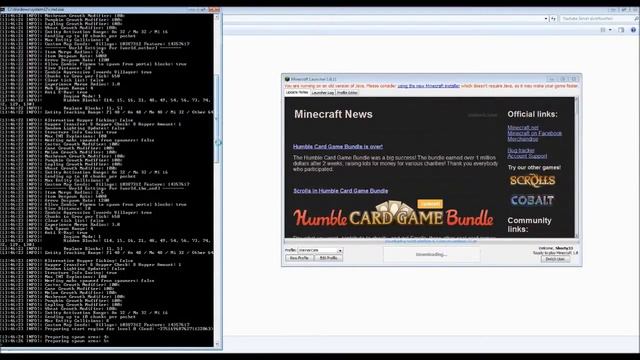Open the Account Support link
The width and height of the screenshot is (640, 360).
[527, 156]
